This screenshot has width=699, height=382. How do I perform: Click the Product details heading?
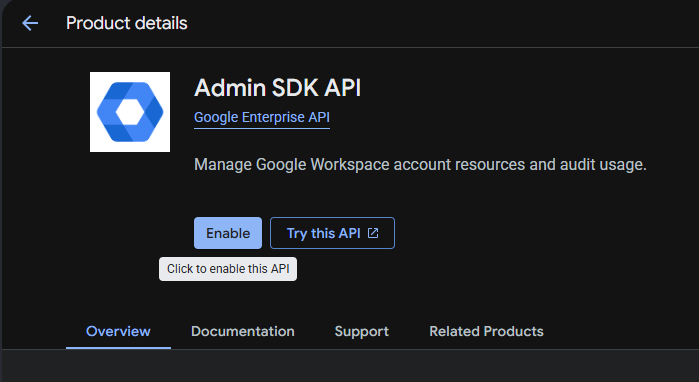pyautogui.click(x=127, y=23)
